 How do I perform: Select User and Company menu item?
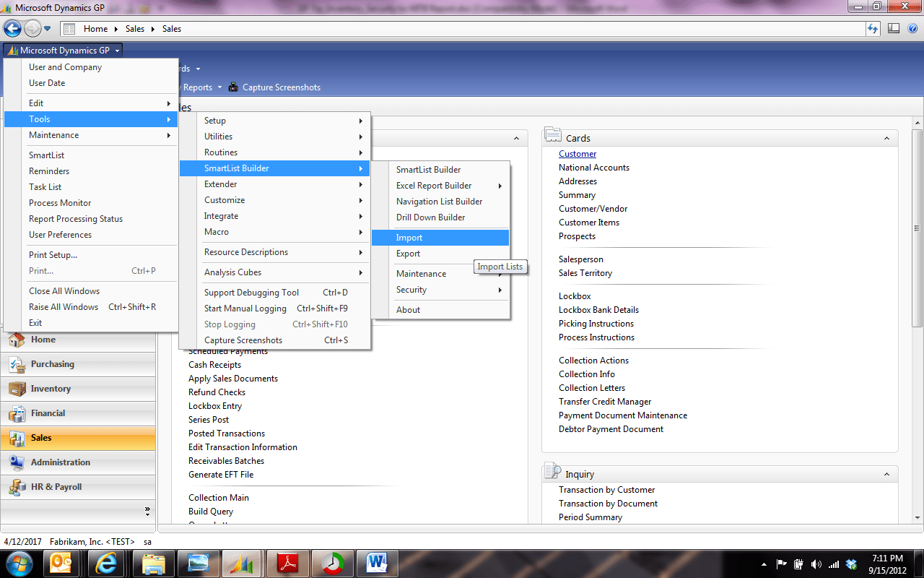pyautogui.click(x=91, y=67)
